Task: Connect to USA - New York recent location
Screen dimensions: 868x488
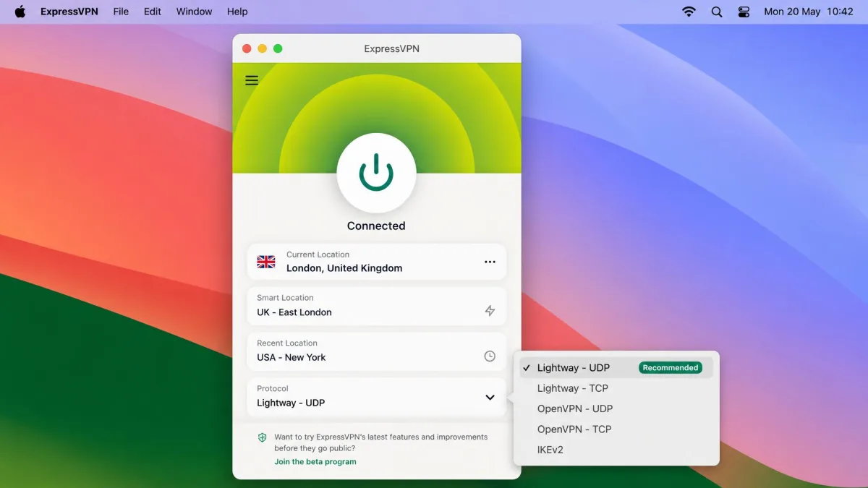Action: click(x=377, y=351)
